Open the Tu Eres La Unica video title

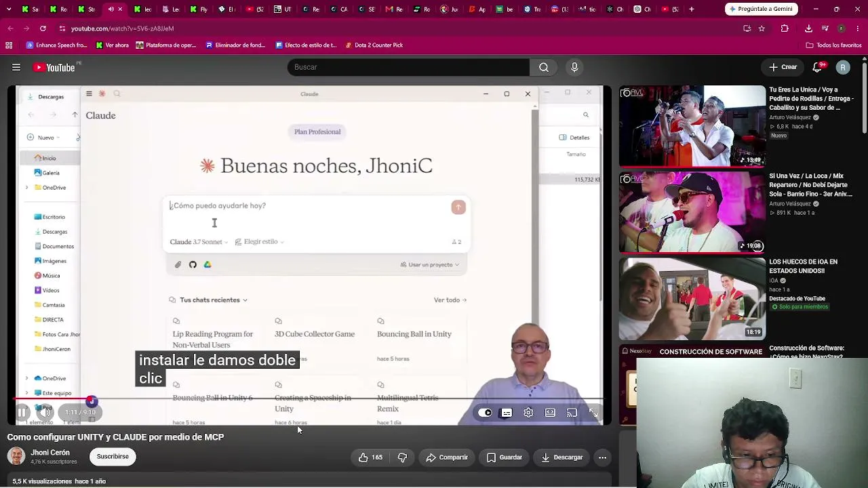tap(812, 98)
